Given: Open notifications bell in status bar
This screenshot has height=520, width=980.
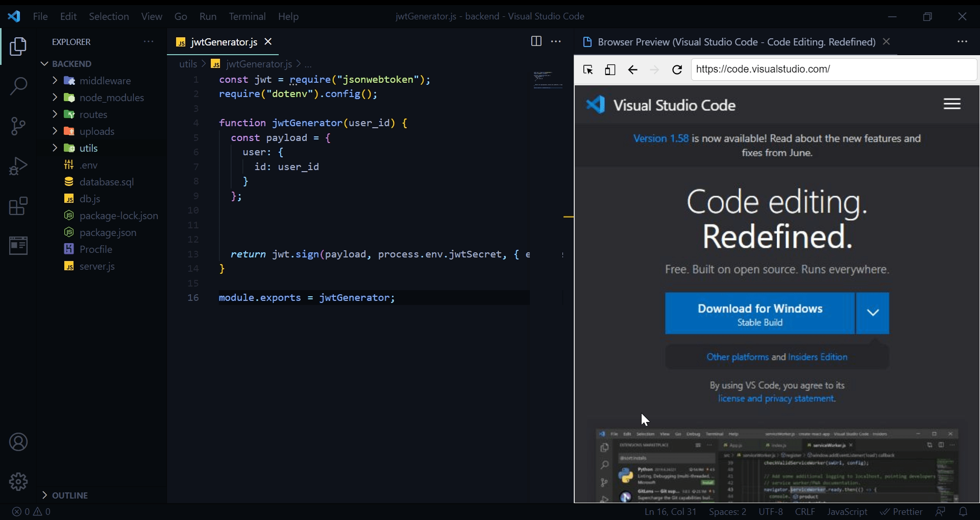Looking at the screenshot, I should pos(964,512).
